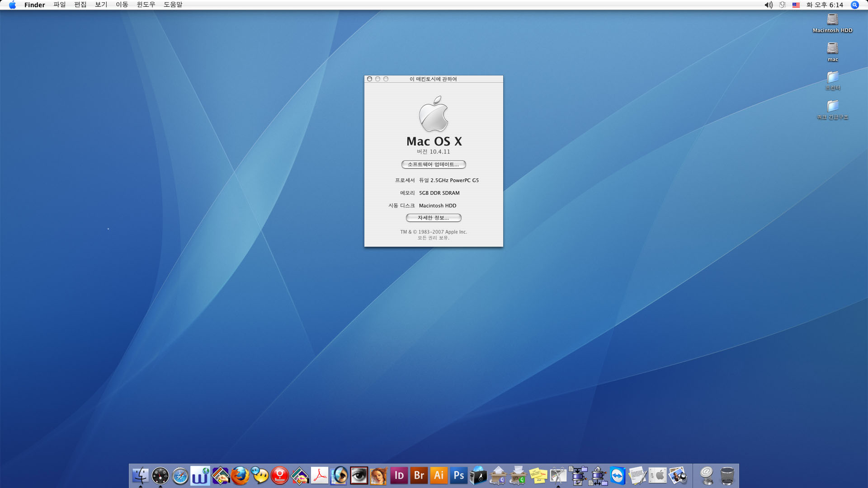The width and height of the screenshot is (868, 488).
Task: Open Adobe Acrobat in the Dock
Action: (320, 476)
